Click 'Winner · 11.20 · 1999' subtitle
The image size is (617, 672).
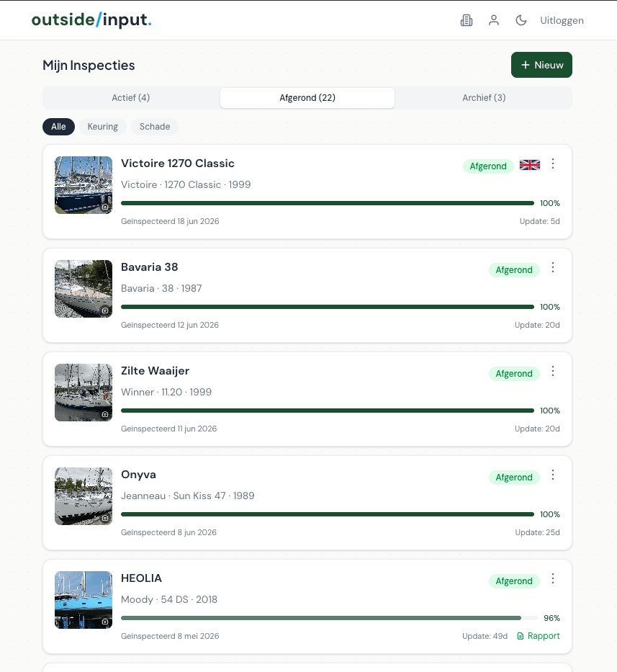[x=166, y=392]
